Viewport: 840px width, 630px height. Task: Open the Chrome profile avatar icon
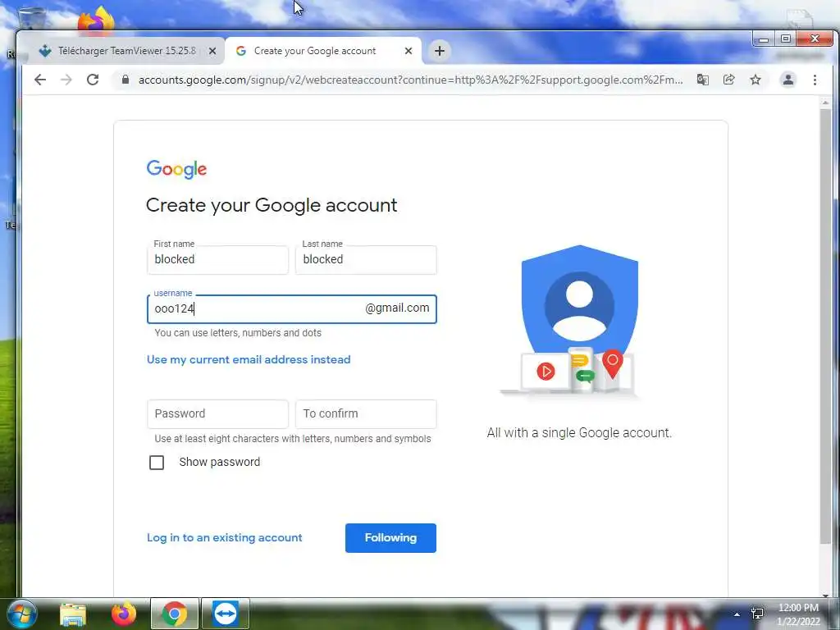(788, 80)
